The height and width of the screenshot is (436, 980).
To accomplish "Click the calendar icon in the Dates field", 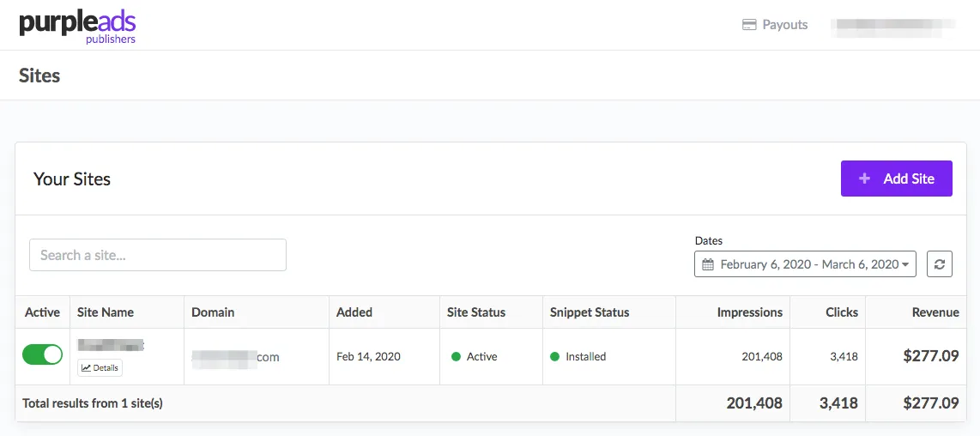I will pos(708,264).
